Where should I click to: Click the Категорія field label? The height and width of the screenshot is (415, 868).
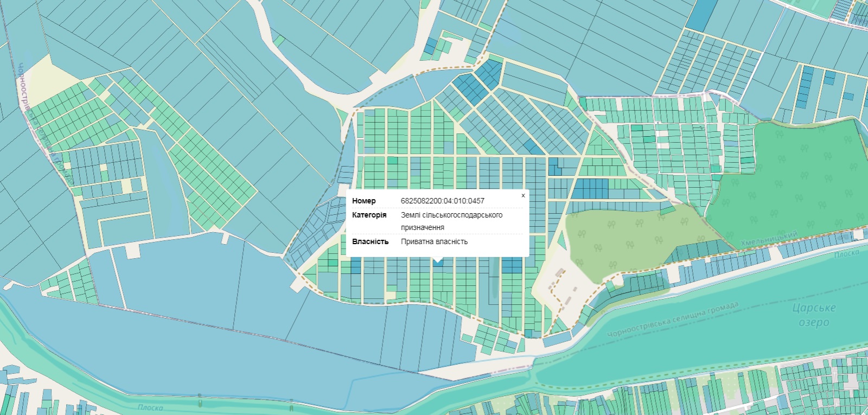tap(369, 215)
